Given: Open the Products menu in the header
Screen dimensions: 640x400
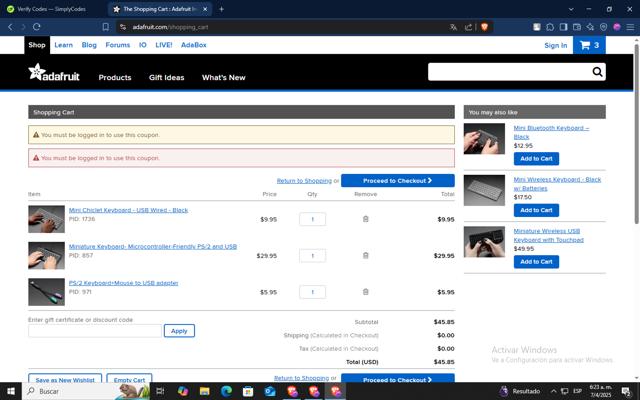Looking at the screenshot, I should [115, 78].
